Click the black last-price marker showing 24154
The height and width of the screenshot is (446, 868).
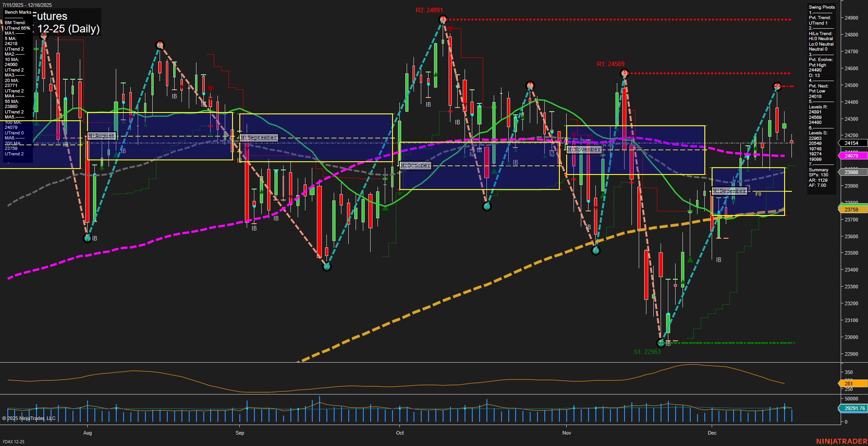852,143
